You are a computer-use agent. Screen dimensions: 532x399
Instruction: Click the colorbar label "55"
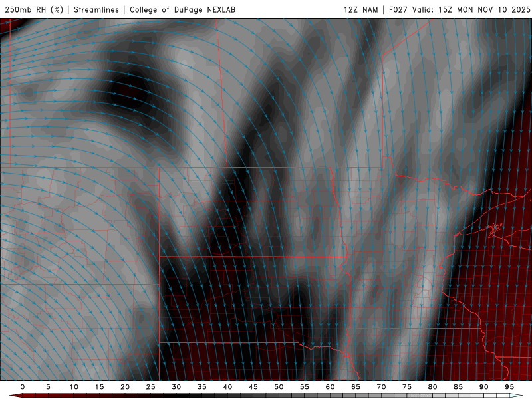tap(304, 387)
